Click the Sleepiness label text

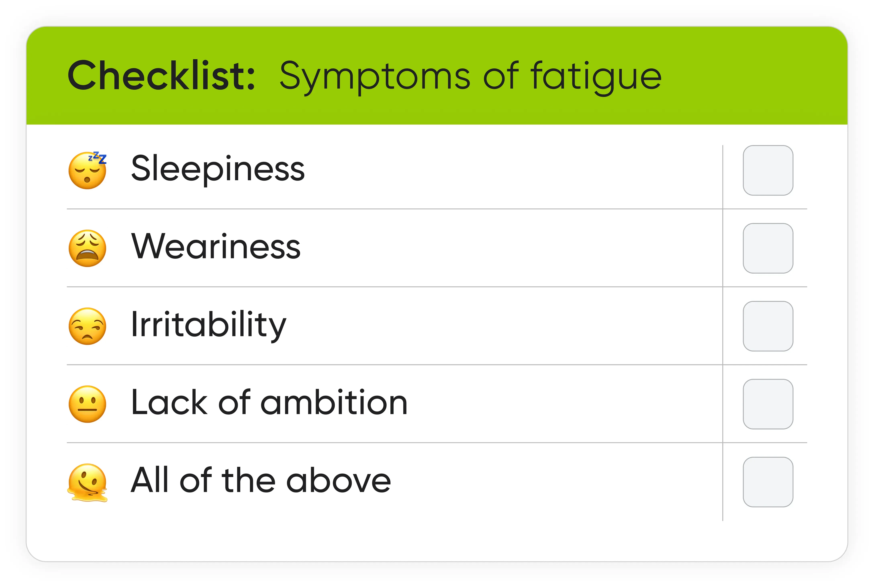point(218,169)
